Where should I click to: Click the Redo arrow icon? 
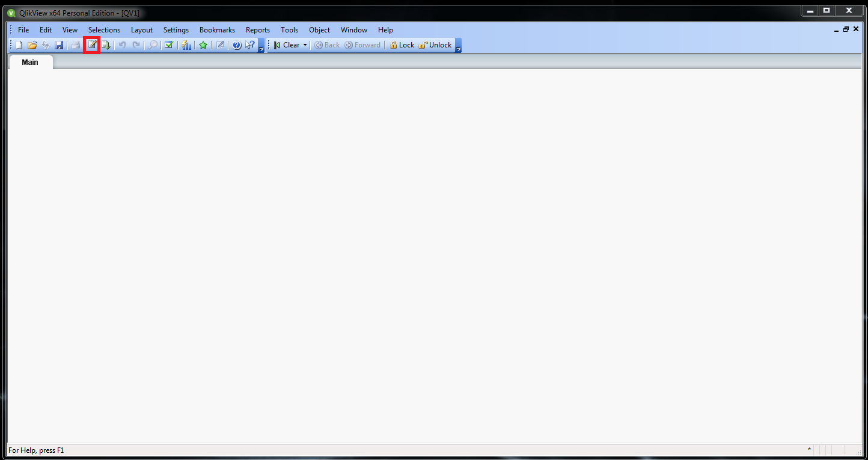point(136,45)
